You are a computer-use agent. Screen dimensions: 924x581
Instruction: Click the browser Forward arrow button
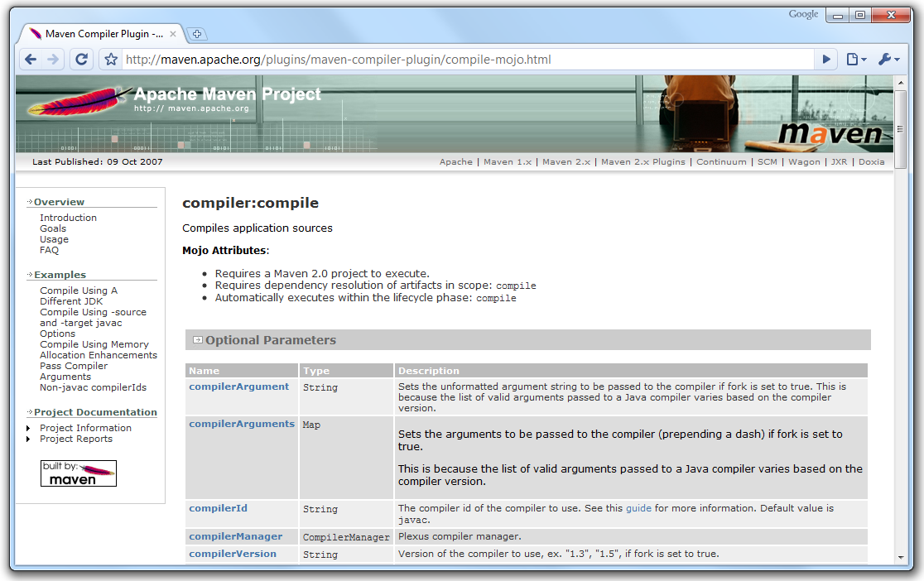pyautogui.click(x=54, y=60)
